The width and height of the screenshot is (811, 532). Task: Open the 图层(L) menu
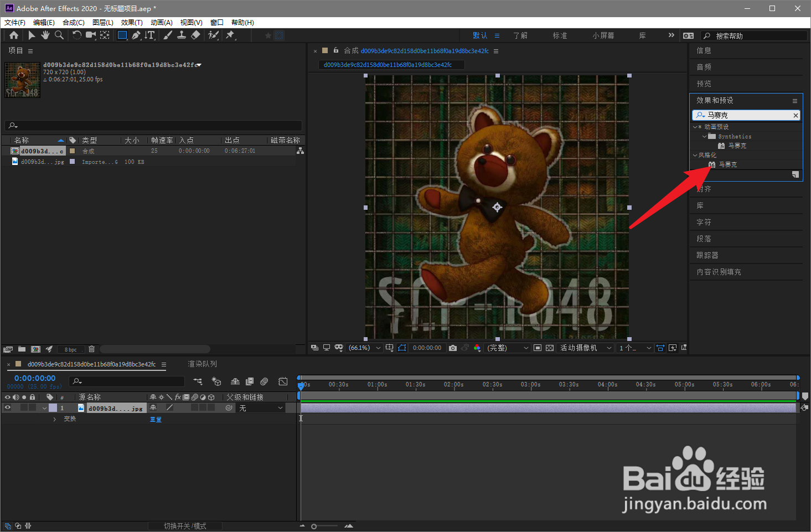tap(103, 22)
